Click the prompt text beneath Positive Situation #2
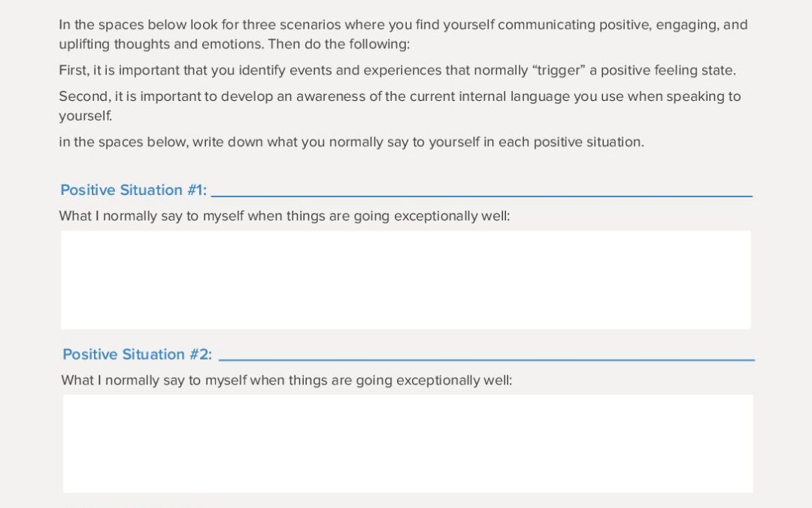812x508 pixels. (286, 381)
